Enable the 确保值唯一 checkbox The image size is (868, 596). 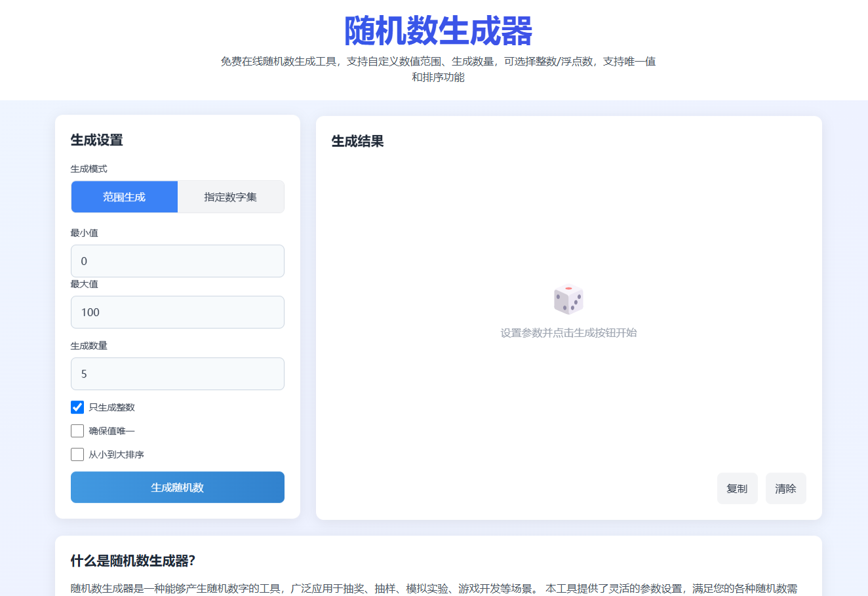point(77,431)
